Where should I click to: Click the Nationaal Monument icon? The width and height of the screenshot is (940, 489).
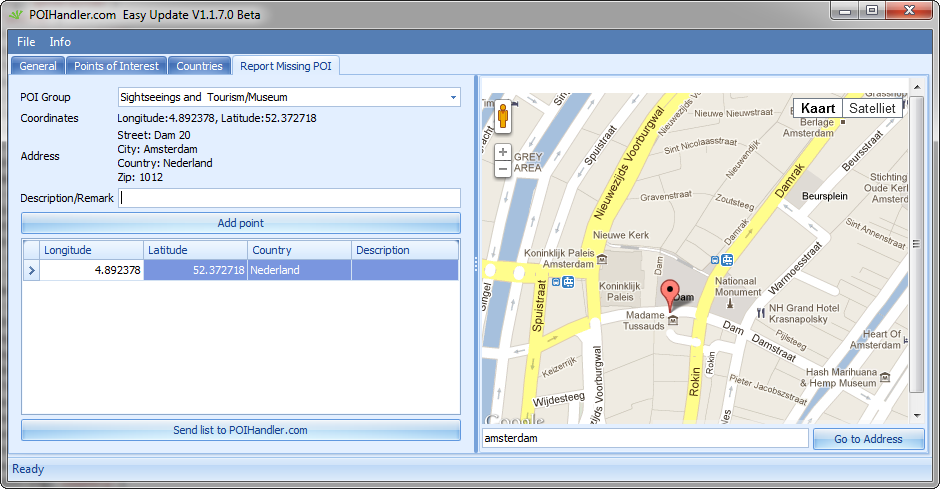(x=730, y=303)
